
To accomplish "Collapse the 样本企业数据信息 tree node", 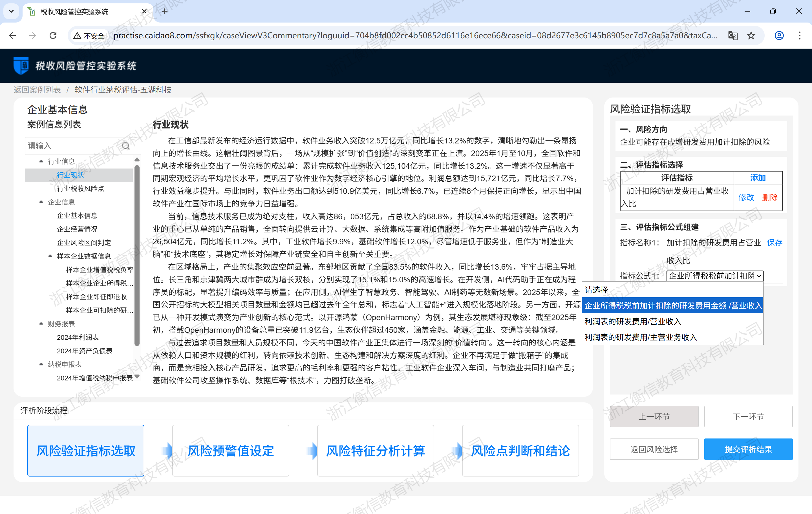I will coord(50,256).
